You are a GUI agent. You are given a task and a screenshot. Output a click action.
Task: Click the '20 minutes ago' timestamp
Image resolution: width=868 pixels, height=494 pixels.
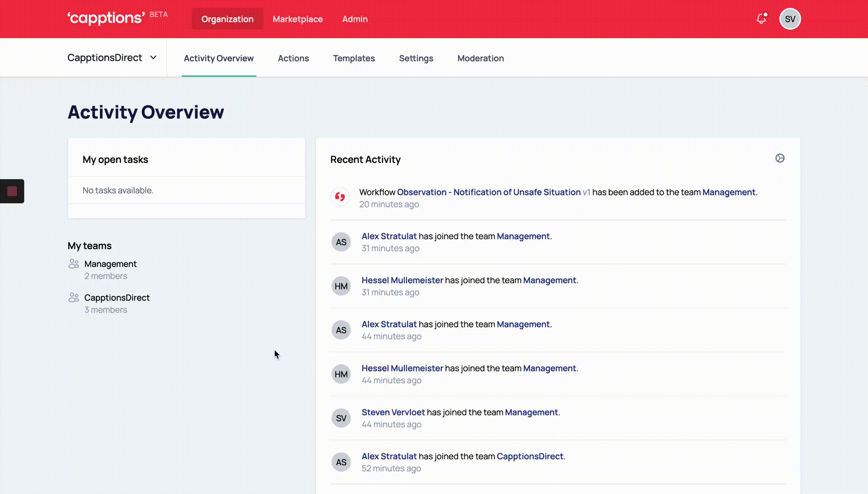pyautogui.click(x=389, y=204)
